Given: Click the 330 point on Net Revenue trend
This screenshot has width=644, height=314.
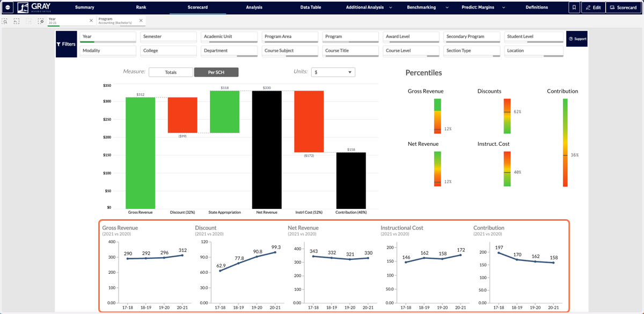Looking at the screenshot, I should pos(369,258).
